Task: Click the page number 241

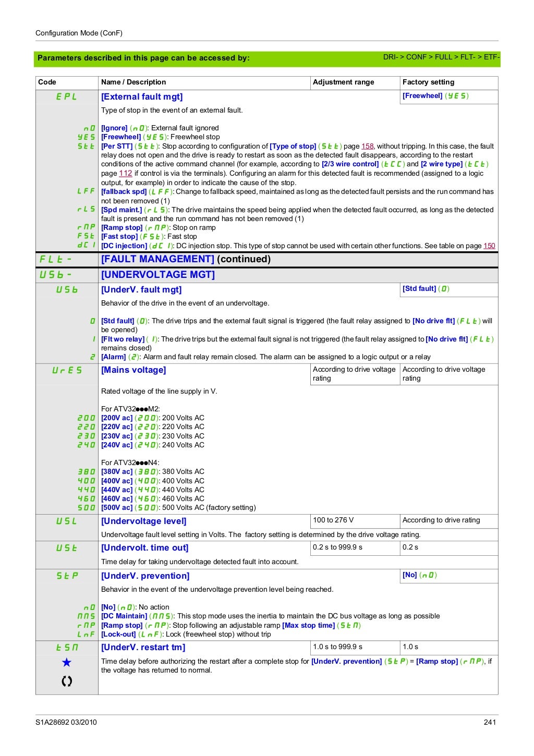Action: [490, 722]
